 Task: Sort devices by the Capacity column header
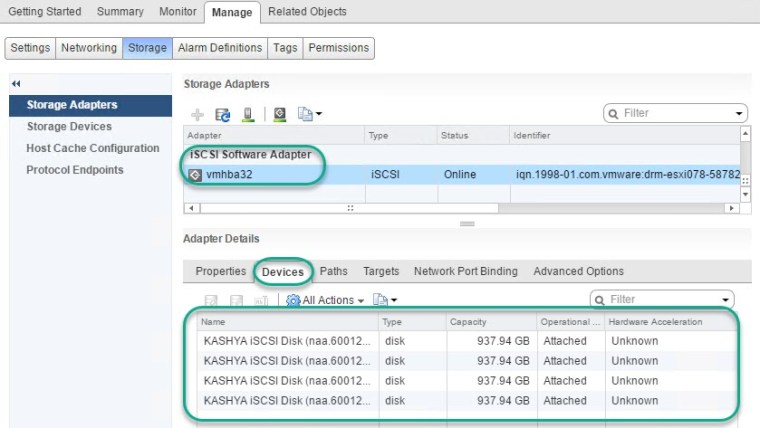[x=488, y=322]
